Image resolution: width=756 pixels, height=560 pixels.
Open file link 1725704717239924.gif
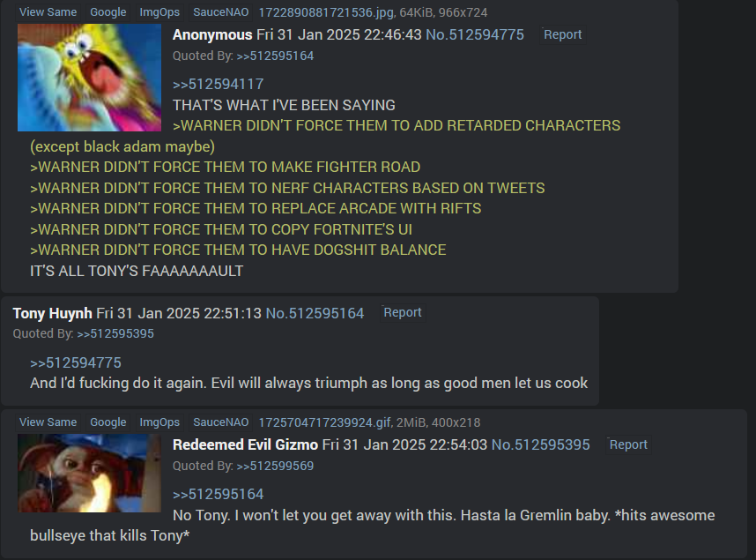(325, 422)
